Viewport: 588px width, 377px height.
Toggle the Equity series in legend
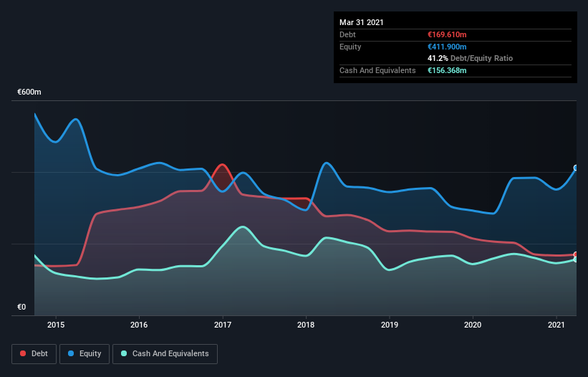coord(85,354)
